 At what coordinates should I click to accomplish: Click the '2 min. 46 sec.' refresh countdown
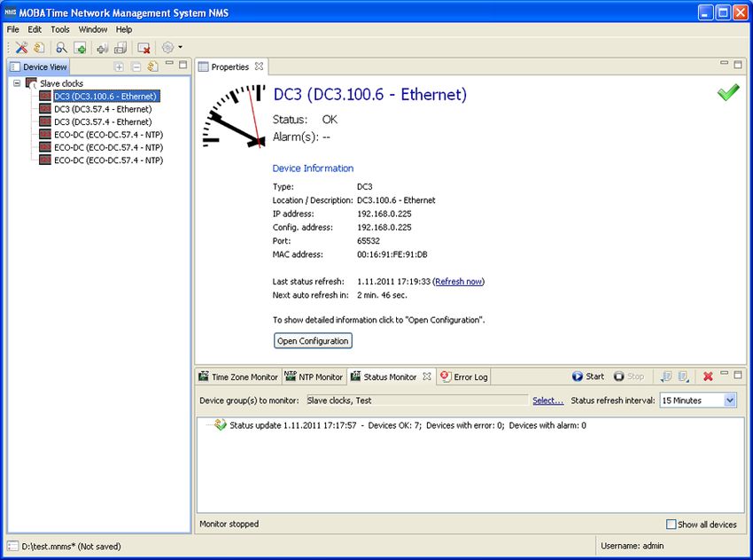[x=382, y=295]
